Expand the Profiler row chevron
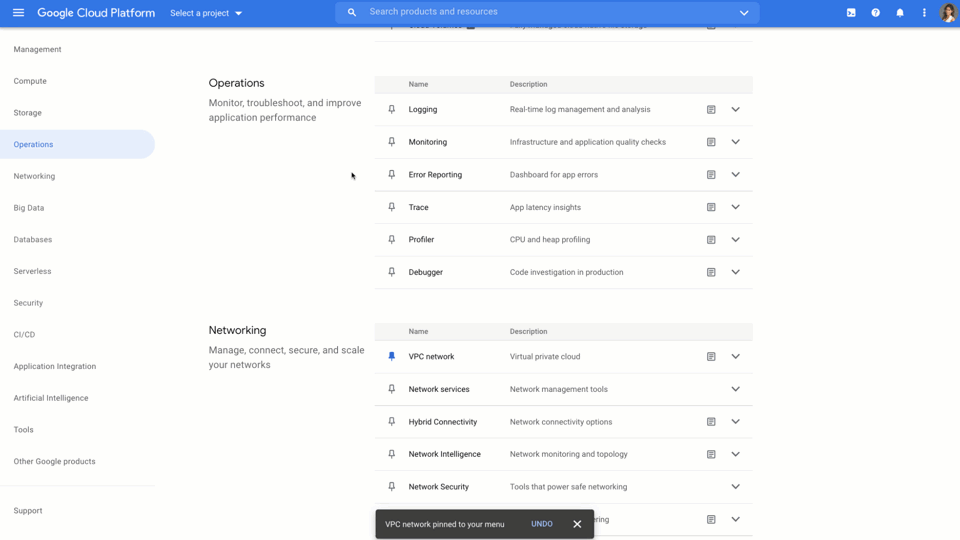 (735, 239)
